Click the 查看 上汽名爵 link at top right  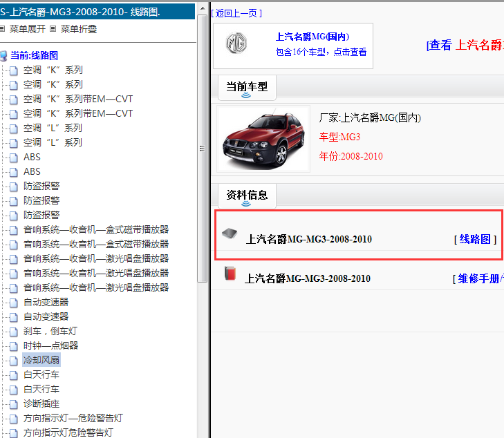click(465, 46)
